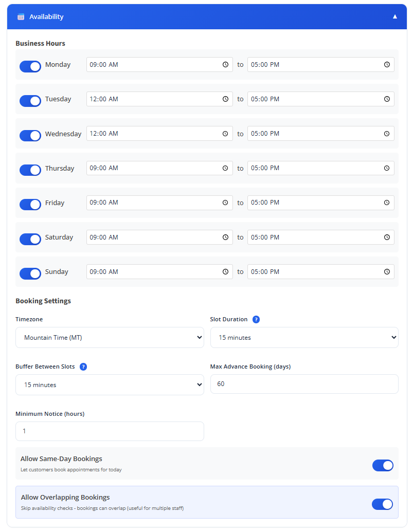Click the Availability header title
The height and width of the screenshot is (532, 413).
coord(46,16)
